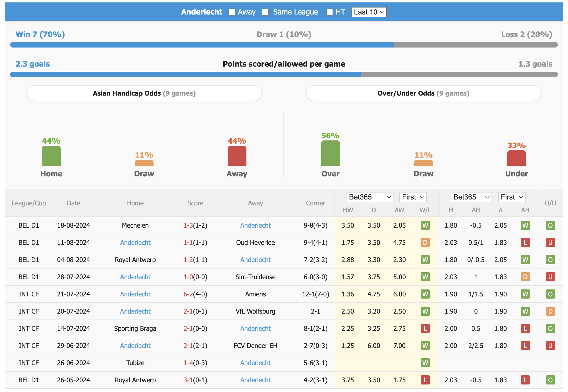Viewport: 568px width, 392px height.
Task: Open Anderlecht link in Sint-Truidense row
Action: (x=135, y=277)
